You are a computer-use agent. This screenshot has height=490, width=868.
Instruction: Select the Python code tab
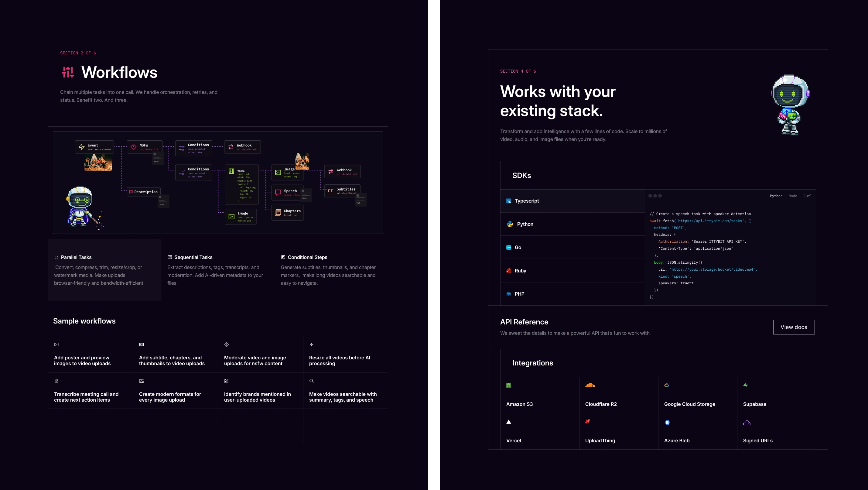(776, 196)
